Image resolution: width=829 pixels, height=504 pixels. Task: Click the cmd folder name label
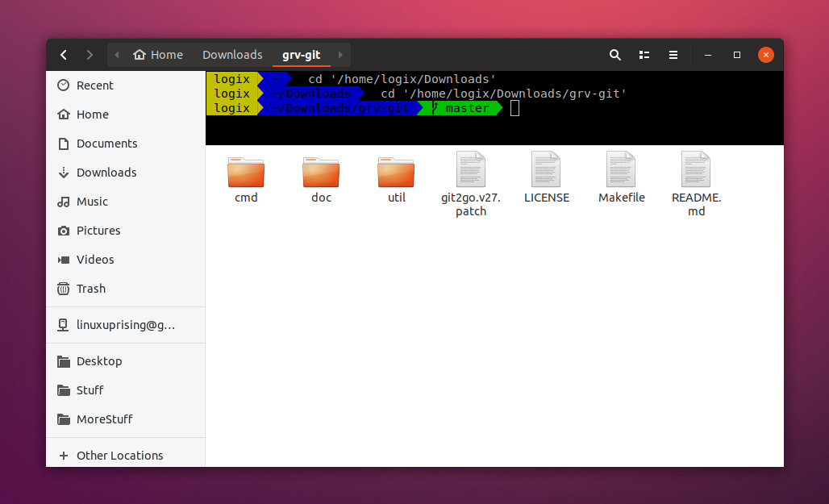pos(246,198)
